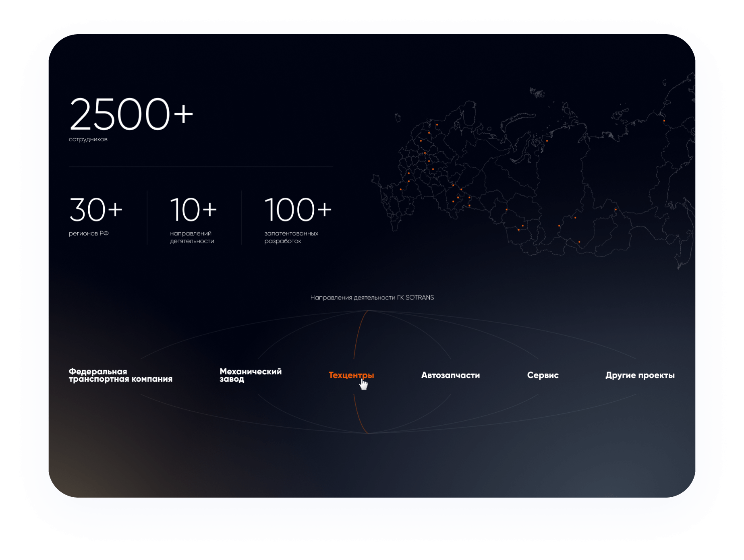Image resolution: width=744 pixels, height=560 pixels.
Task: Click the southernmost orange map marker
Action: (x=579, y=242)
